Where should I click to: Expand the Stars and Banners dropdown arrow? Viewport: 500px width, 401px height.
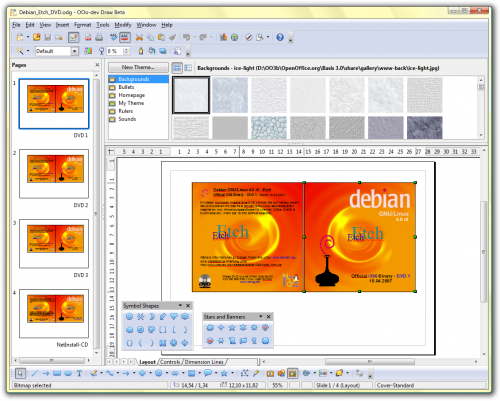(261, 316)
